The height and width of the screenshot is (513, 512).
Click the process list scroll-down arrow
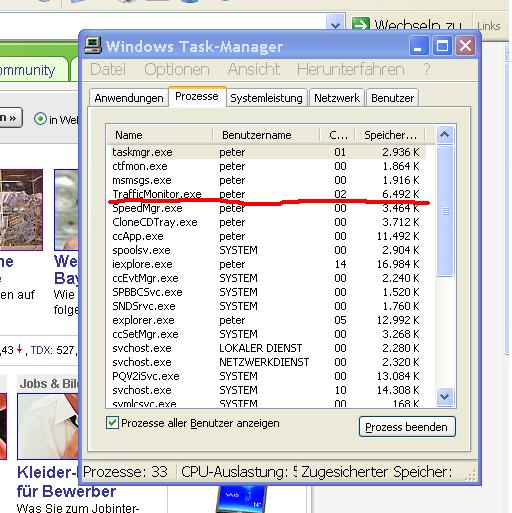(445, 397)
